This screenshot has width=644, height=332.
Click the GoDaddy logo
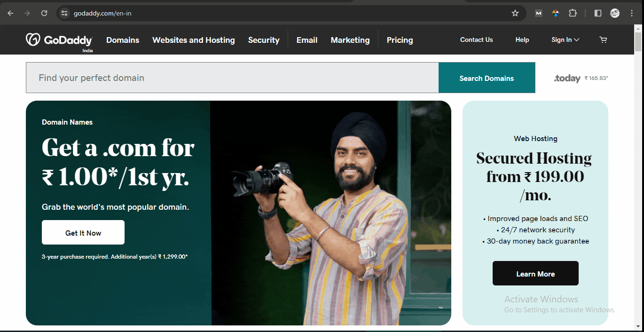59,40
